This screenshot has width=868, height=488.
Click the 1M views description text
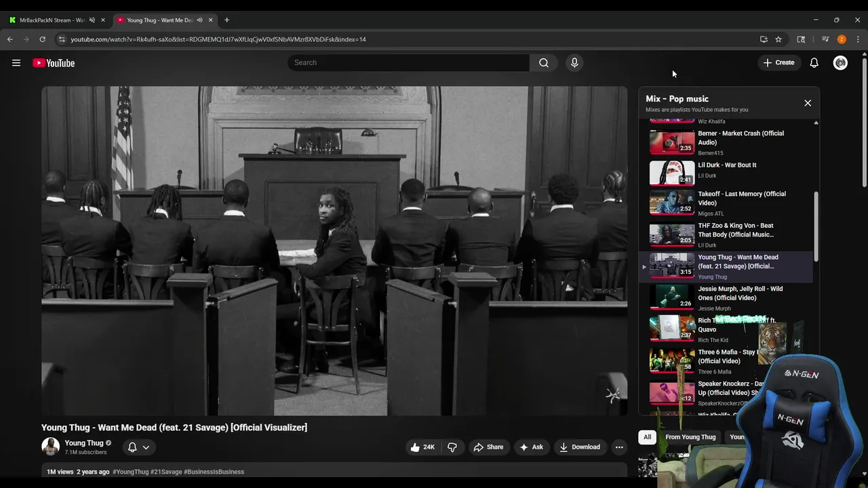(60, 472)
